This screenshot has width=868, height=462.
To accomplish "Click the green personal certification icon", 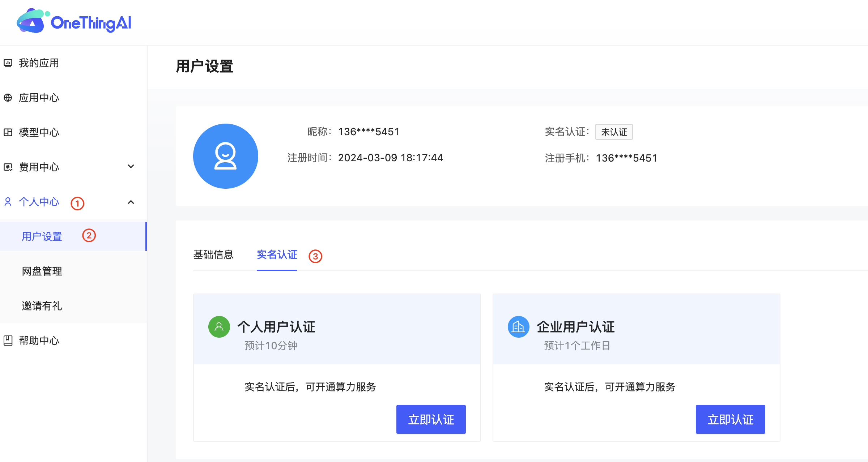I will coord(219,327).
